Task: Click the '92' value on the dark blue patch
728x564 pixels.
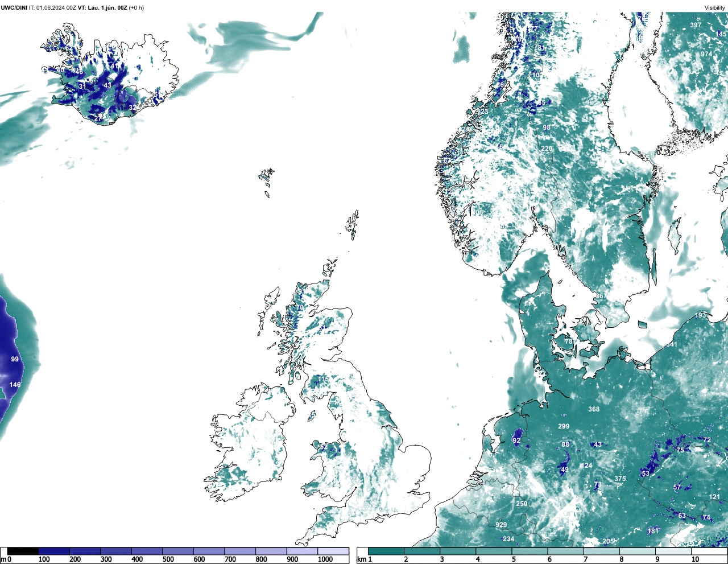Action: (x=516, y=441)
